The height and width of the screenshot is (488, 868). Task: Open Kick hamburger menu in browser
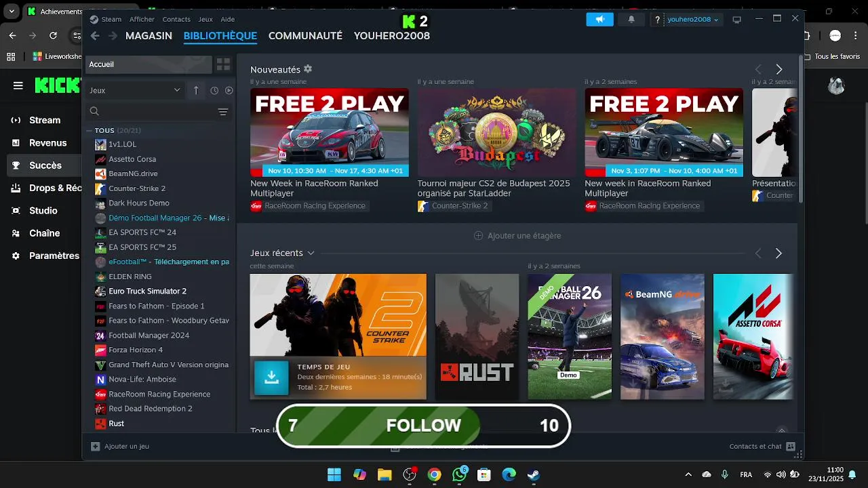click(18, 85)
